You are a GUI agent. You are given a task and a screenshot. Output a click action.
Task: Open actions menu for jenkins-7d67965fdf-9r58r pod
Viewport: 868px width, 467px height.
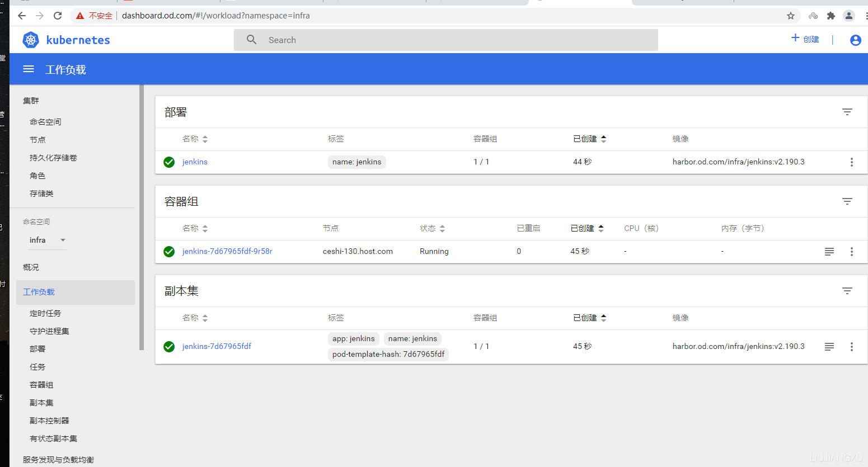point(852,252)
